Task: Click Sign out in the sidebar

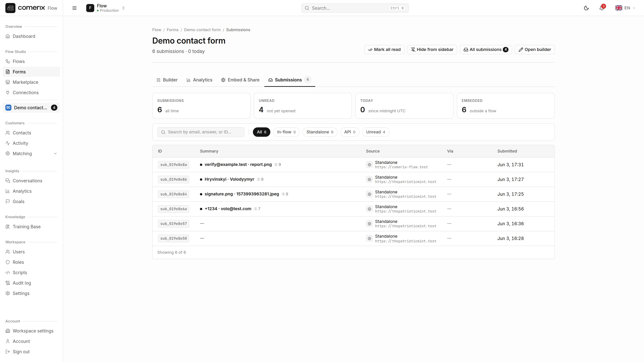Action: 31,352
